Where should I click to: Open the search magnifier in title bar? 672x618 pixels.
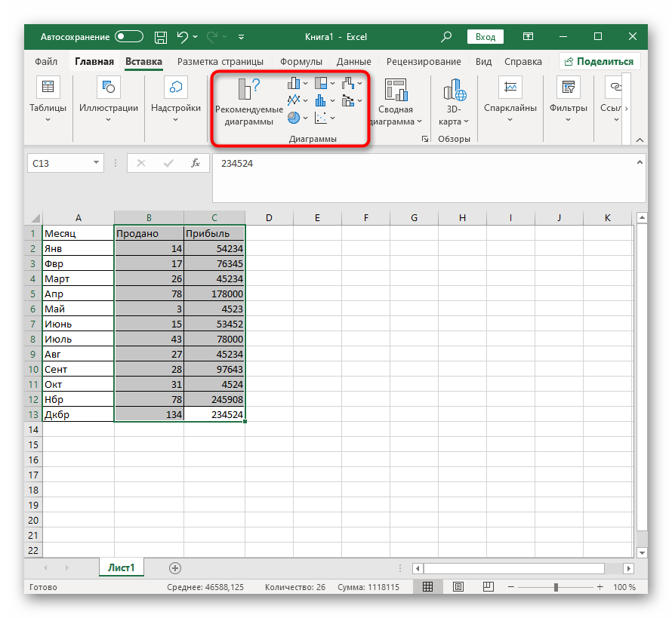(x=446, y=36)
